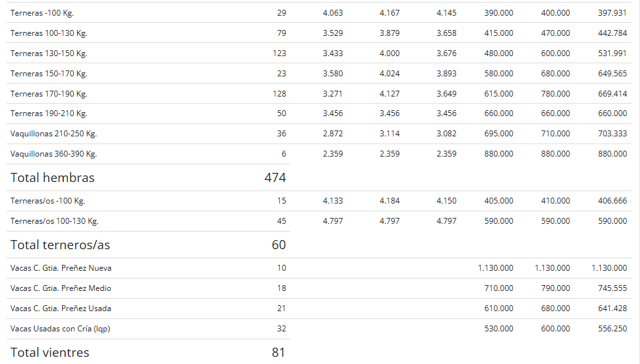Click the 669.414 average price cell
This screenshot has height=364, width=640.
pyautogui.click(x=612, y=94)
